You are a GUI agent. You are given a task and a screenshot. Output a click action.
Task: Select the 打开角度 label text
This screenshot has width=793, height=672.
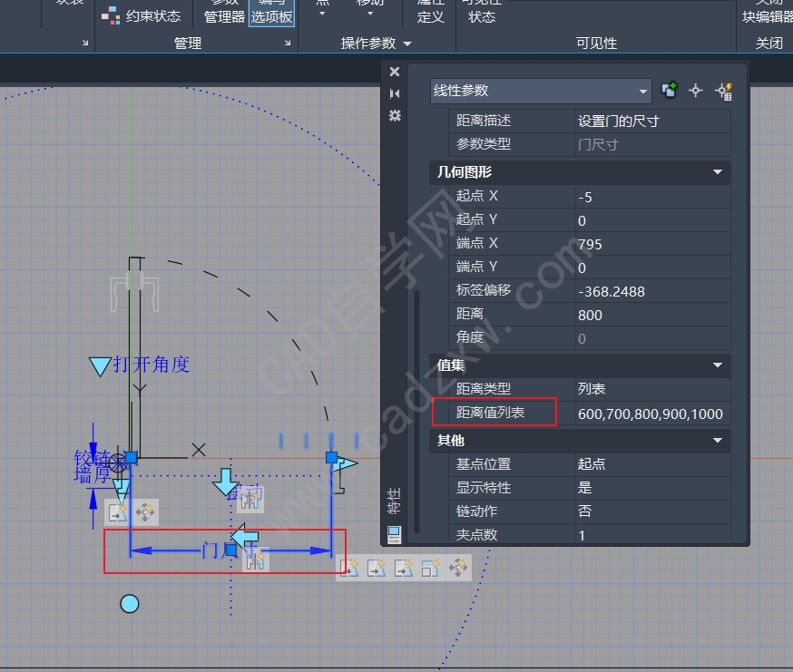click(152, 365)
